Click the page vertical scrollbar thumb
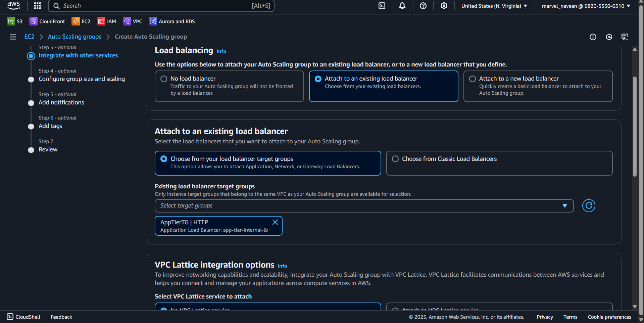 click(x=635, y=127)
